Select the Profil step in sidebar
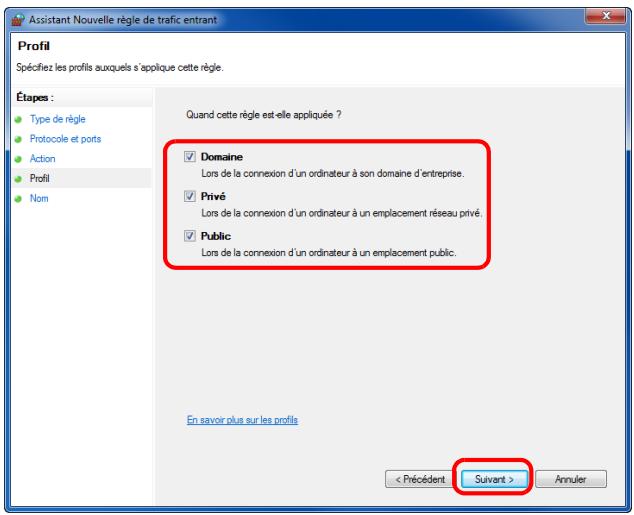 coord(39,178)
